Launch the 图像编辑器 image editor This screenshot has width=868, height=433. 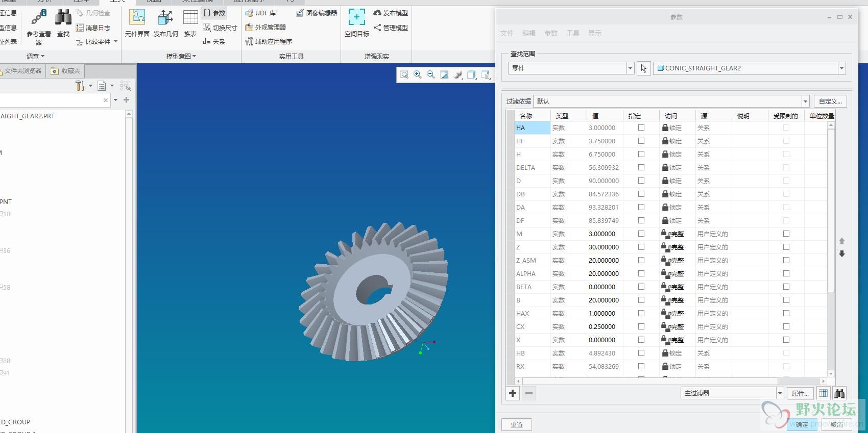click(317, 13)
